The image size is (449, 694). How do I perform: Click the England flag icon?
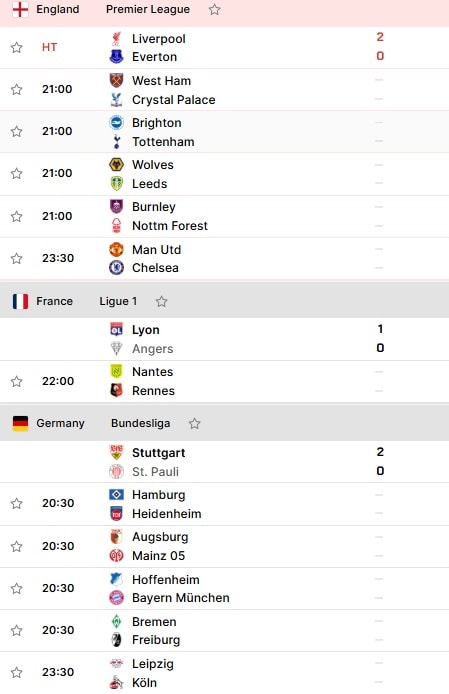20,9
